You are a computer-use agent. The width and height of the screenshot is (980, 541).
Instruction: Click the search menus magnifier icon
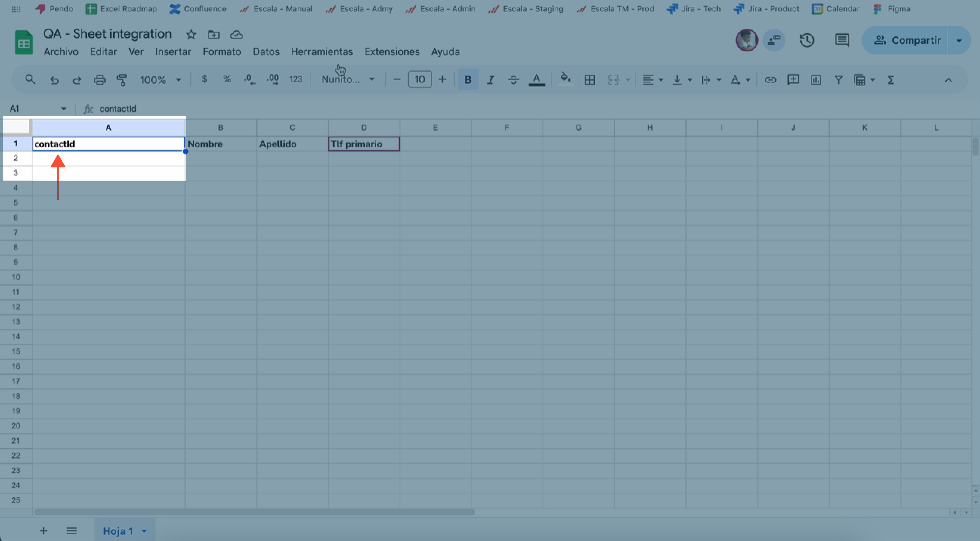coord(30,79)
